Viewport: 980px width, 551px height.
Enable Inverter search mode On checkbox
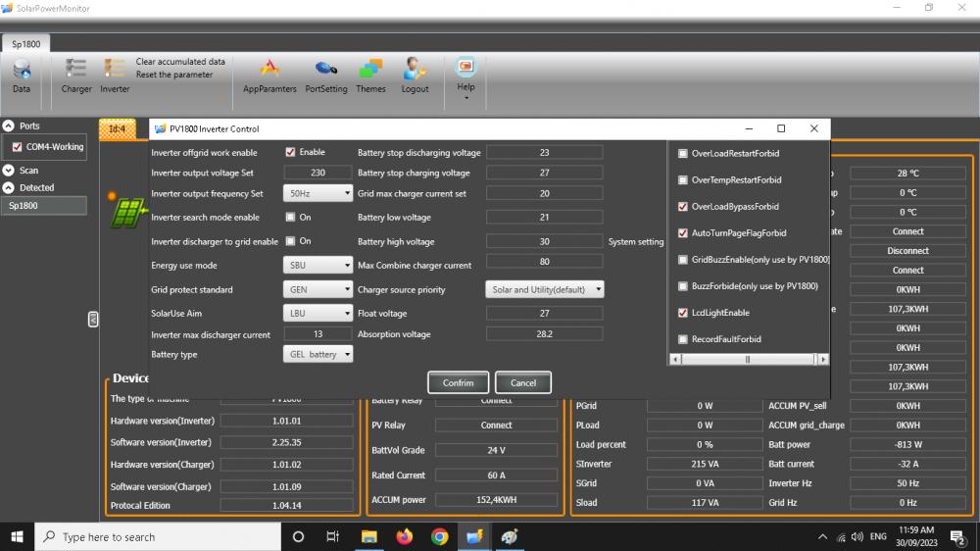coord(291,217)
